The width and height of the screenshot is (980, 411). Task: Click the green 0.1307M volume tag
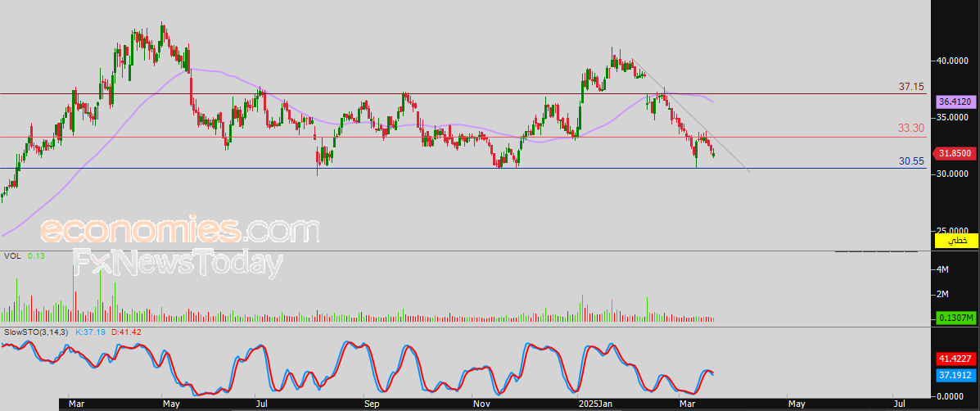point(955,318)
